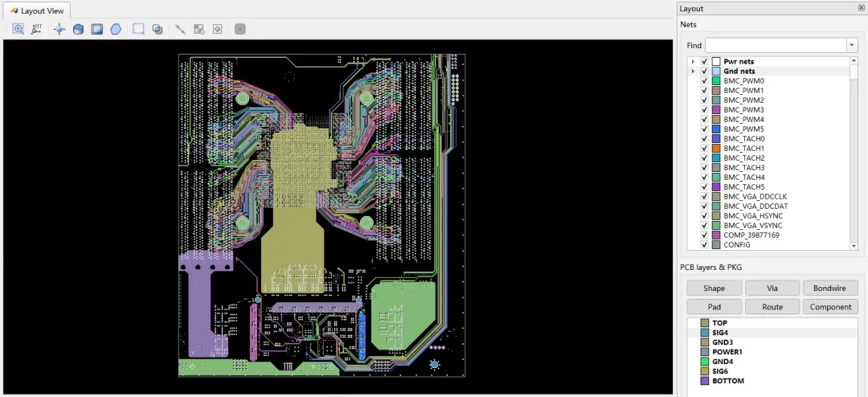Click the Bondwire button
This screenshot has width=868, height=397.
click(830, 288)
